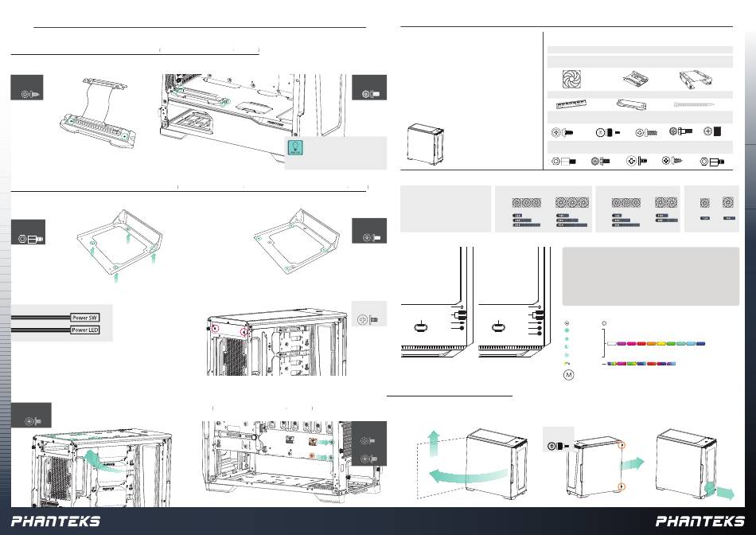Screen dimensions: 756x535
Task: Click the teal lightbulb tip icon
Action: [295, 147]
